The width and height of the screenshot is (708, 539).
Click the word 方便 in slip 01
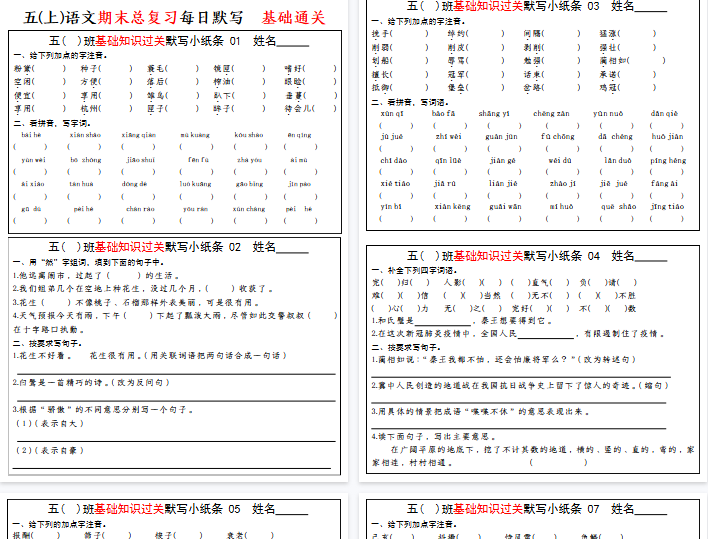point(88,82)
